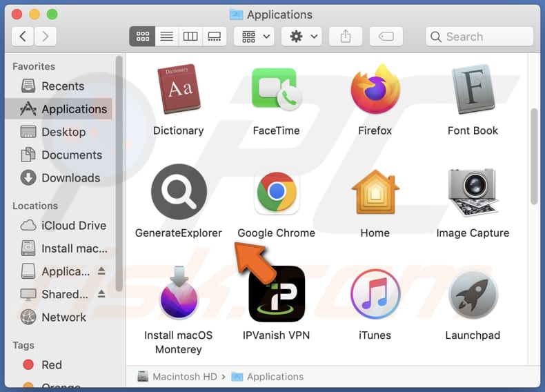Open iCloud Drive in the sidebar
The height and width of the screenshot is (392, 545).
click(x=59, y=226)
